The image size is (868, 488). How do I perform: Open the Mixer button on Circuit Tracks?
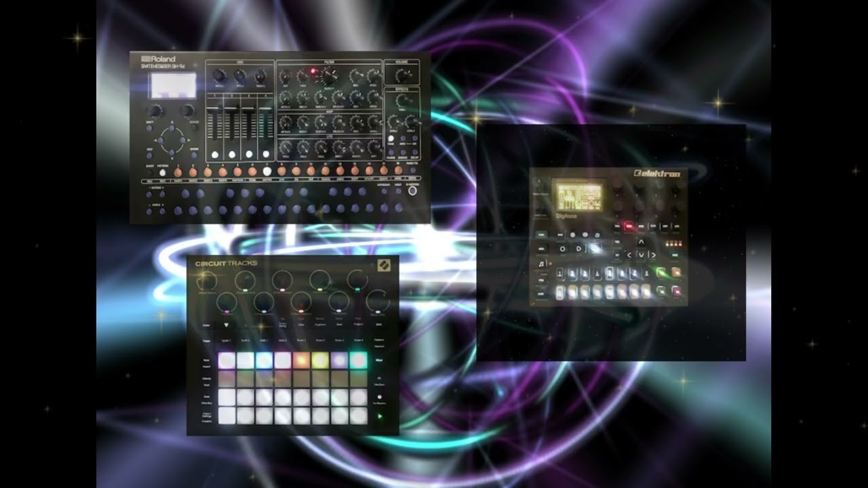379,360
